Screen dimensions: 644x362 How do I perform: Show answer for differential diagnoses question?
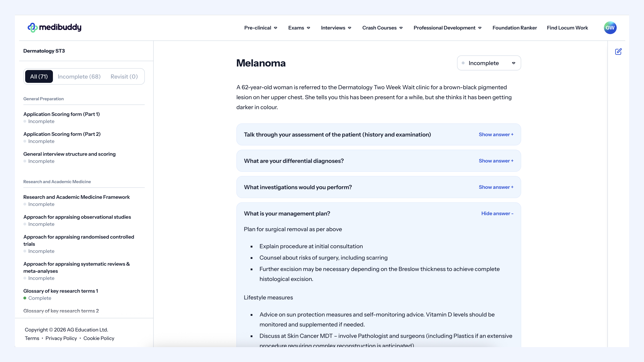[x=496, y=161]
